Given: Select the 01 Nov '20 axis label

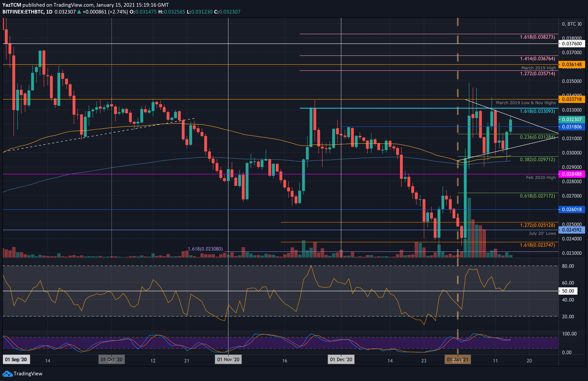Looking at the screenshot, I should [228, 360].
